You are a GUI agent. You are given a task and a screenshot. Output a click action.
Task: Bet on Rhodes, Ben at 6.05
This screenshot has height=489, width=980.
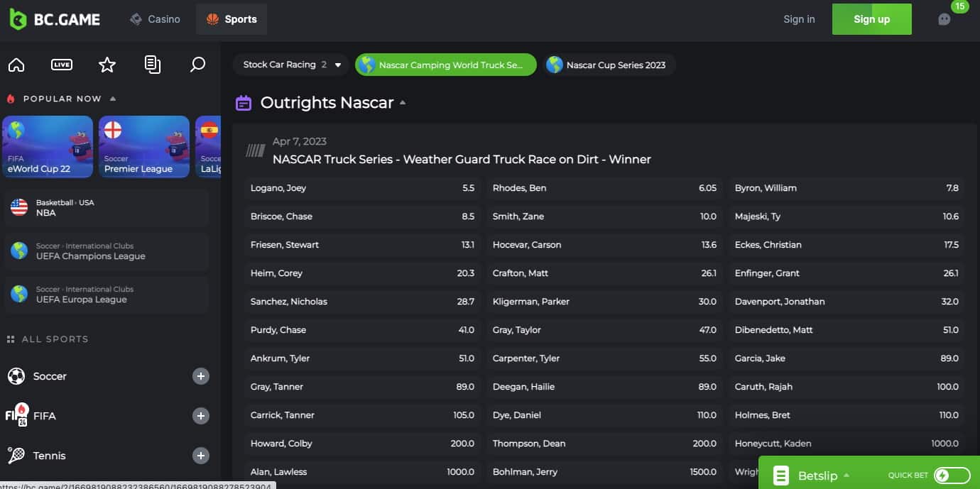tap(604, 188)
